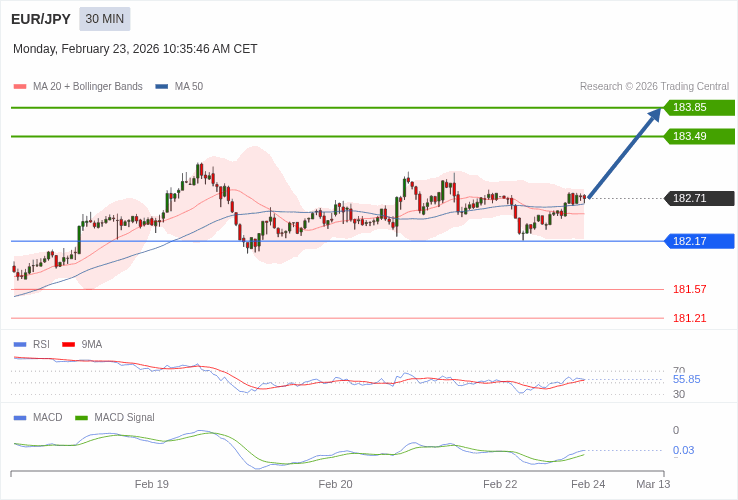The width and height of the screenshot is (738, 500).
Task: Click the 9MA red legend swatch
Action: pos(69,345)
